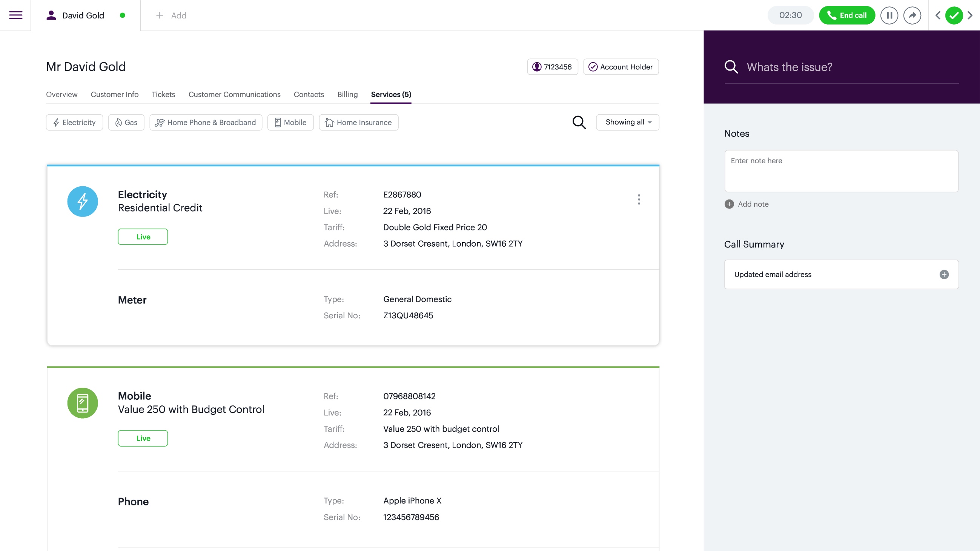Open the Customer Communications tab
Viewport: 980px width, 551px height.
point(234,94)
